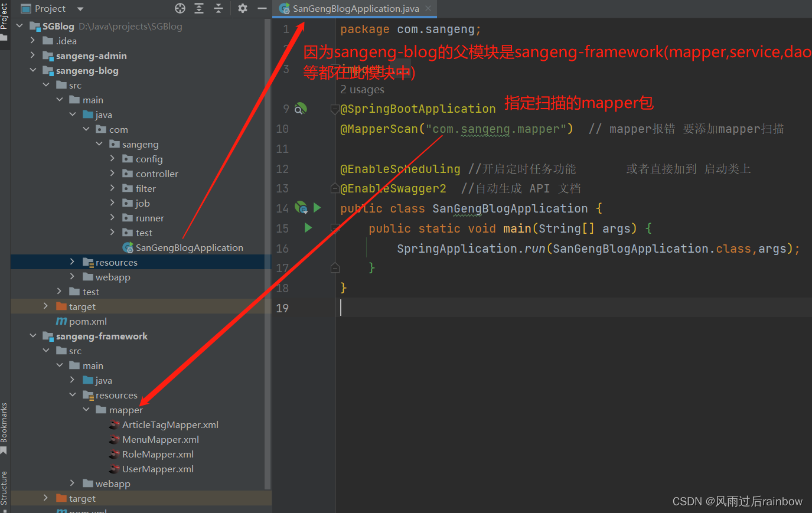Select the sangeng-framework module
The image size is (812, 513).
pos(102,336)
